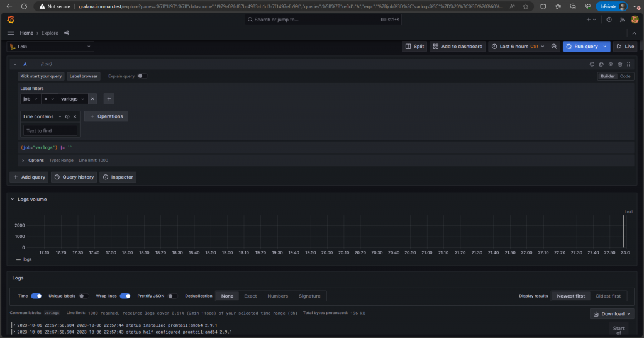Viewport: 644px width, 338px height.
Task: Click the Split pane button
Action: pos(414,47)
